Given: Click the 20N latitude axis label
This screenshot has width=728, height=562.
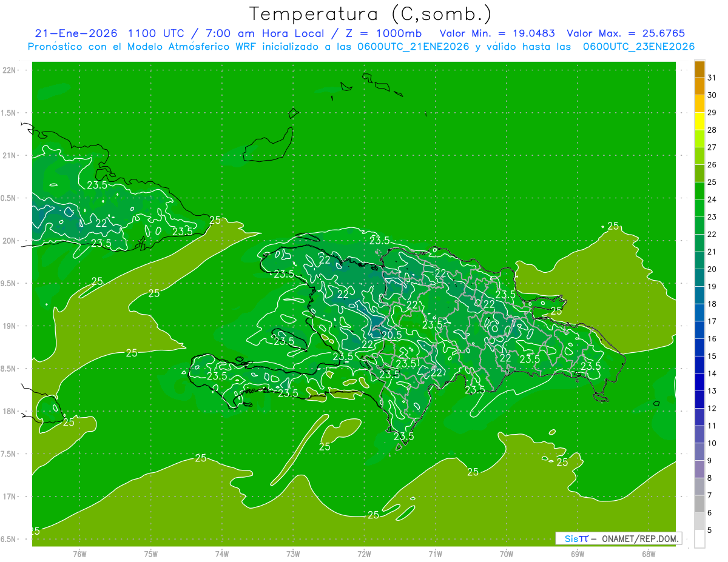Looking at the screenshot, I should pyautogui.click(x=10, y=241).
